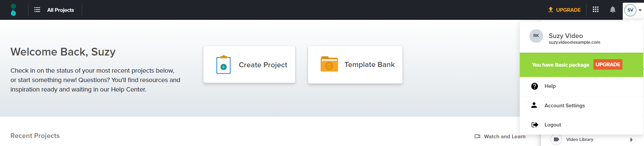Click the Video Library camera icon
The height and width of the screenshot is (146, 644).
coord(556,139)
